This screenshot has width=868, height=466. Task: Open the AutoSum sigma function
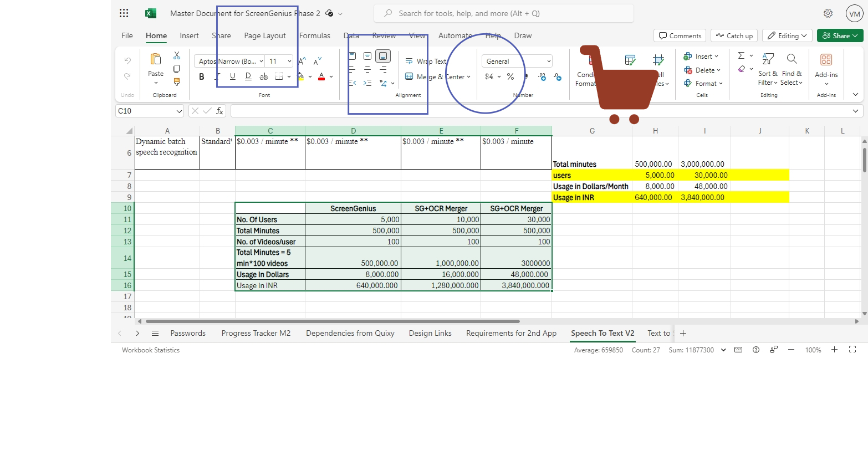click(741, 55)
